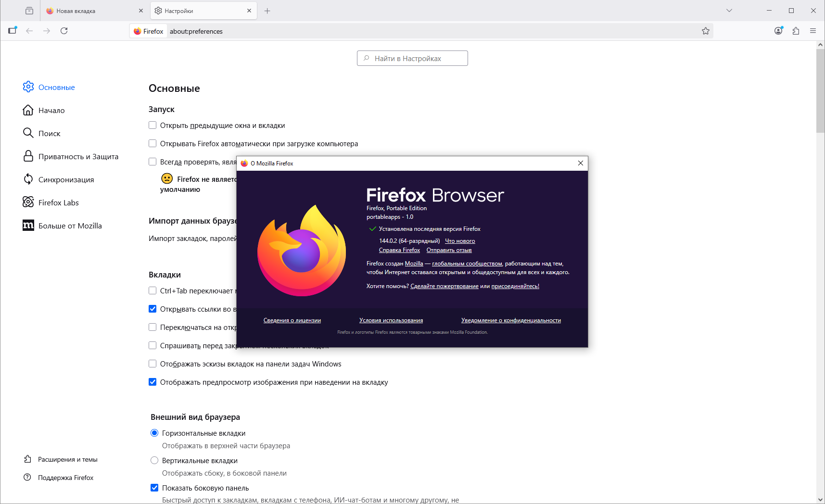The image size is (825, 504).
Task: Uncheck Отображать предпросмотр изображения при наведении
Action: [x=152, y=382]
